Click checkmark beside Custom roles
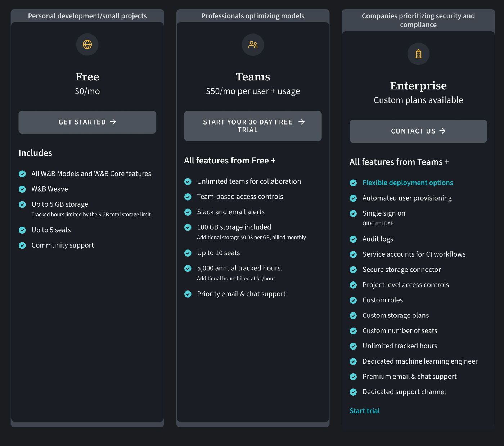 click(354, 300)
